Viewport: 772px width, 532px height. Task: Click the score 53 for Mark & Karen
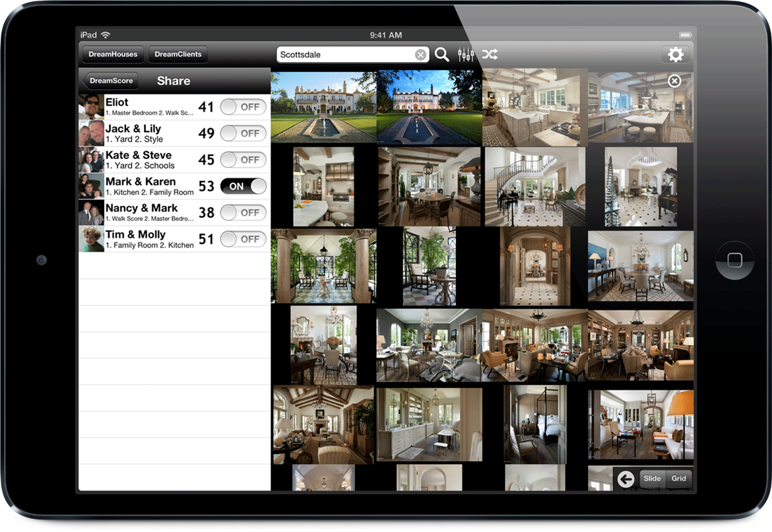coord(206,186)
